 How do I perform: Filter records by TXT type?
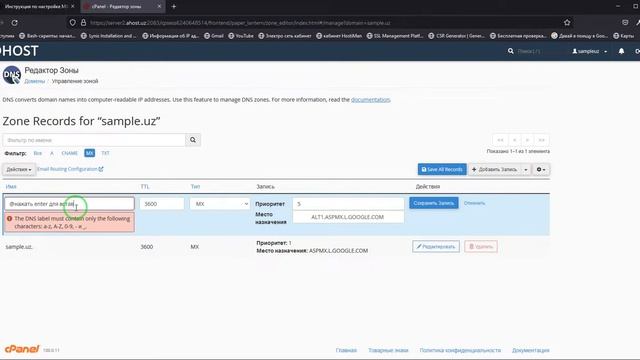105,153
